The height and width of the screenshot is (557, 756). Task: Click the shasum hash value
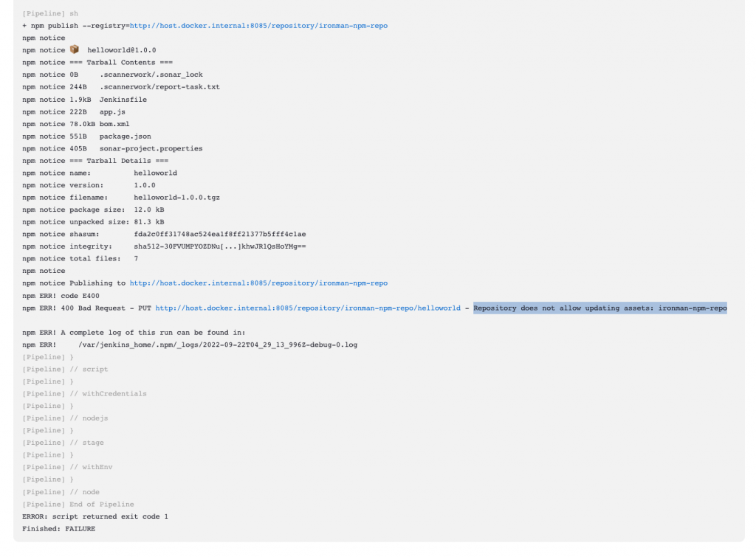click(220, 234)
